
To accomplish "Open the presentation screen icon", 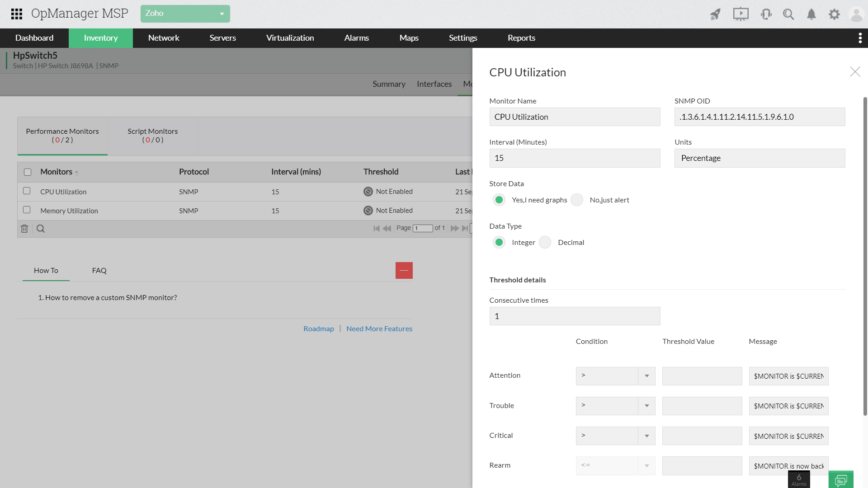I will coord(741,14).
